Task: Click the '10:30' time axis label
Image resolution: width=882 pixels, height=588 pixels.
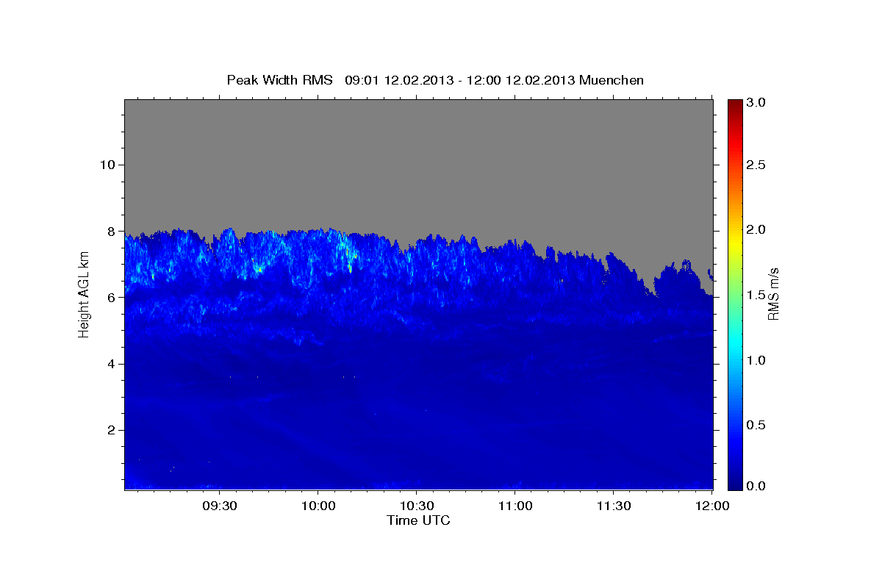Action: (x=416, y=506)
